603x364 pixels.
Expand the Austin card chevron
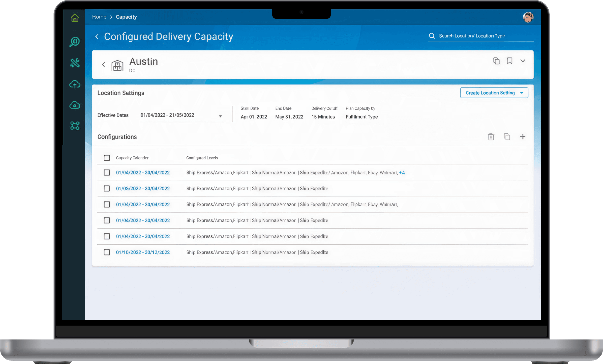click(523, 61)
